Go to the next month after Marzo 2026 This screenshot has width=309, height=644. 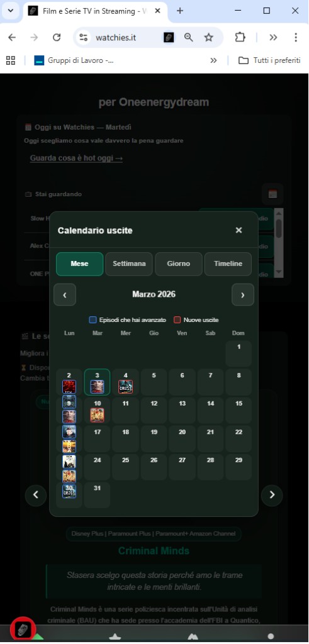click(x=242, y=294)
